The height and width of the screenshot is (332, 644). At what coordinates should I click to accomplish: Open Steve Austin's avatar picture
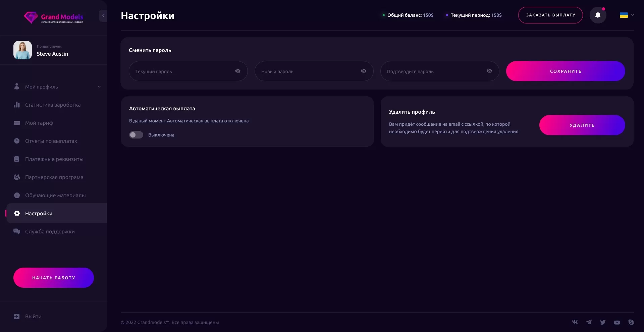(x=22, y=50)
